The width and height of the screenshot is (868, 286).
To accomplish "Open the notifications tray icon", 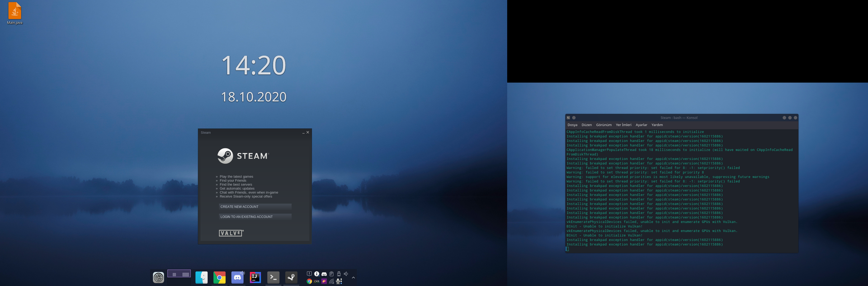I will (309, 274).
